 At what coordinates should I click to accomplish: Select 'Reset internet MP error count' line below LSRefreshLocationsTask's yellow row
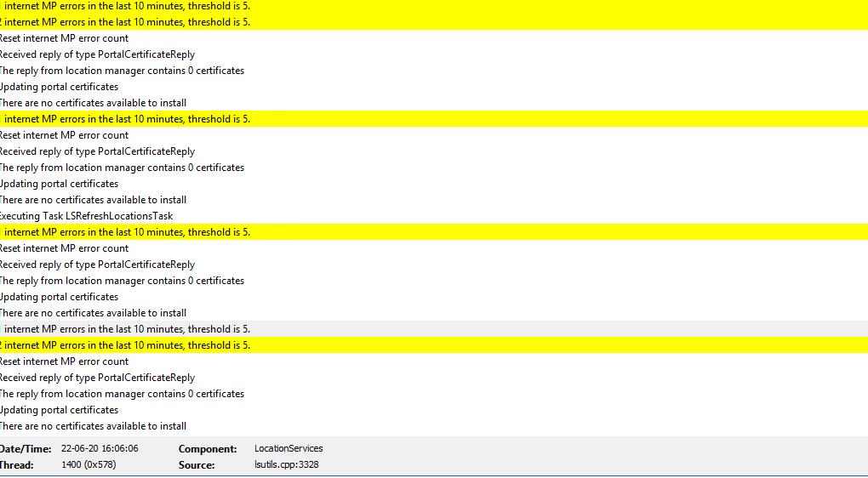tap(434, 248)
